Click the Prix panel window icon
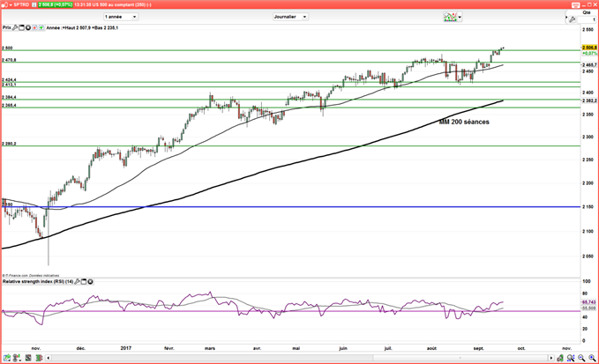 [21, 27]
